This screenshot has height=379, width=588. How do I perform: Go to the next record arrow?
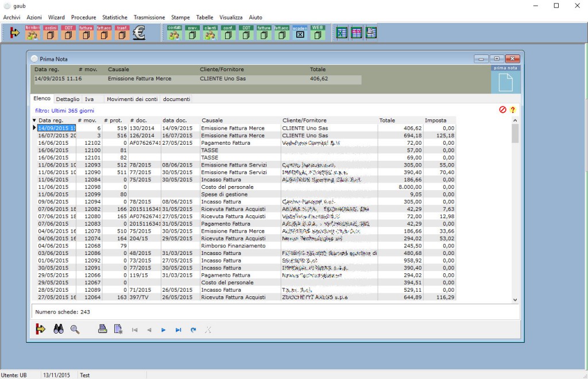click(164, 330)
